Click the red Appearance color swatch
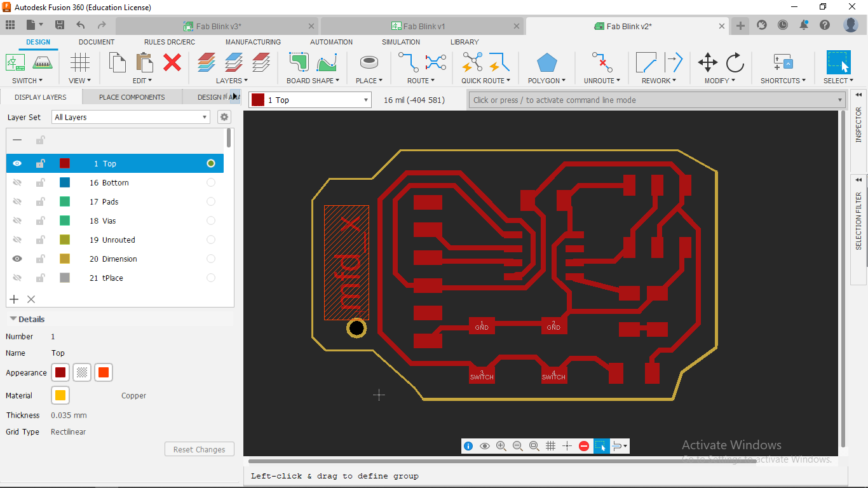This screenshot has height=488, width=868. coord(60,373)
